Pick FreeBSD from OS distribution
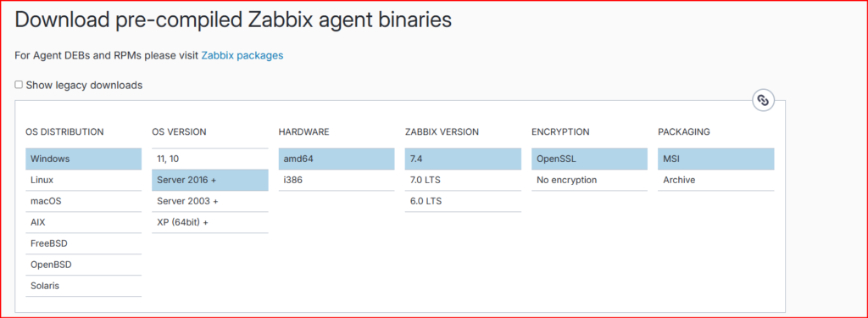 (84, 243)
